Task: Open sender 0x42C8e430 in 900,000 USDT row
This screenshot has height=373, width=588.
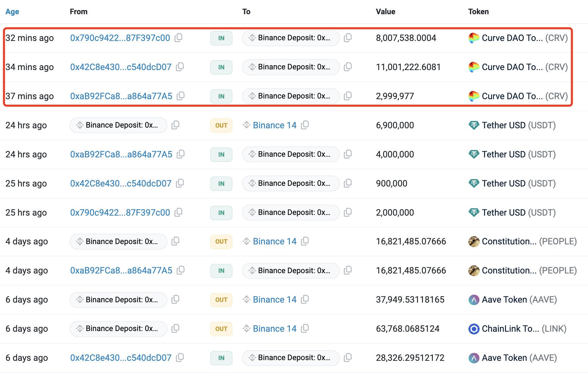Action: [x=121, y=183]
